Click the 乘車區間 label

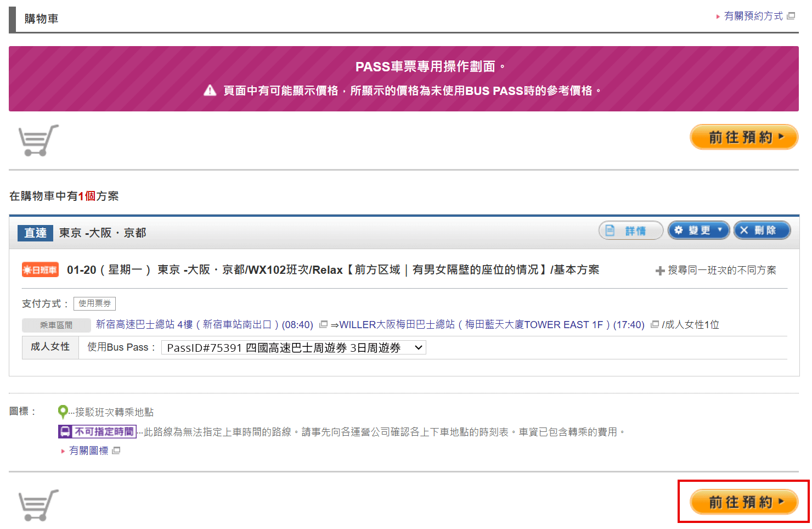[57, 324]
